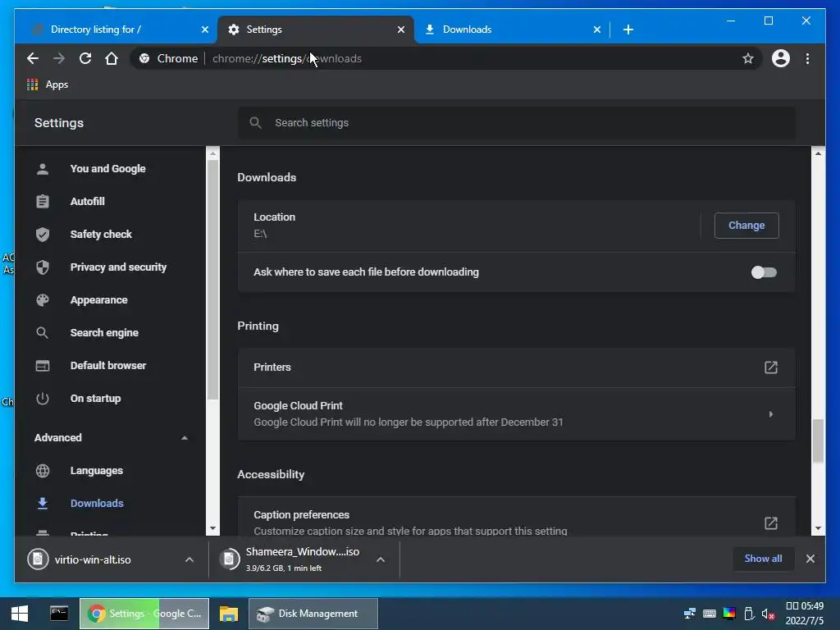Image resolution: width=840 pixels, height=630 pixels.
Task: Select Downloads in the sidebar
Action: click(x=97, y=504)
